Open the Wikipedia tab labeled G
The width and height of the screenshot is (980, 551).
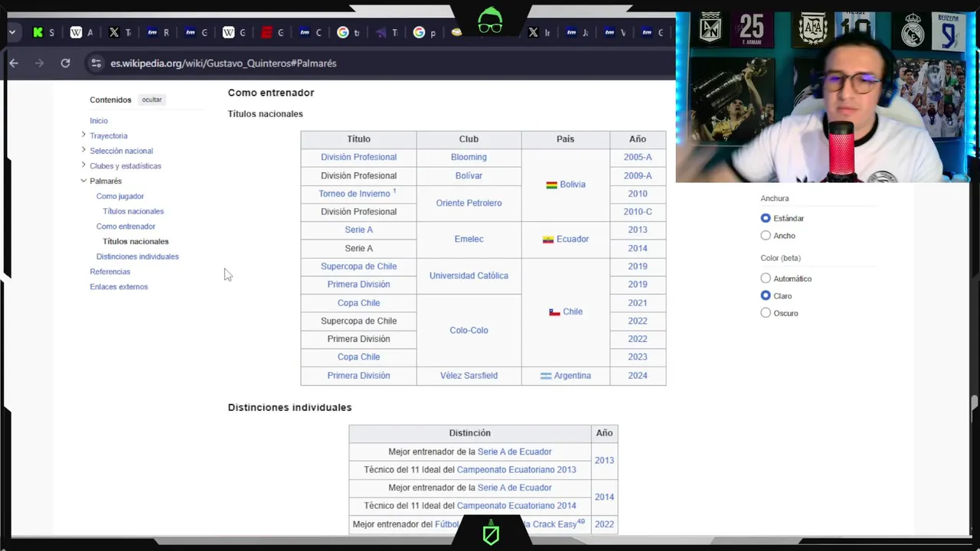click(x=235, y=32)
